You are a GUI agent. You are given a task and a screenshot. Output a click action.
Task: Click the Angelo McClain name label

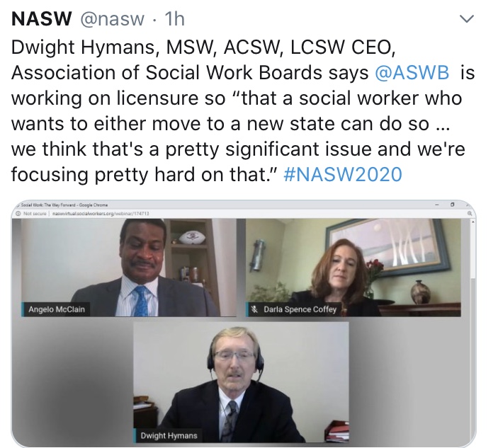point(57,309)
